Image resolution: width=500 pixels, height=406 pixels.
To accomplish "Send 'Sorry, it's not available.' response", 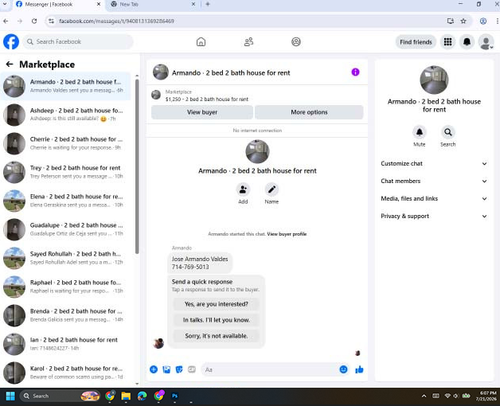I will tap(216, 336).
